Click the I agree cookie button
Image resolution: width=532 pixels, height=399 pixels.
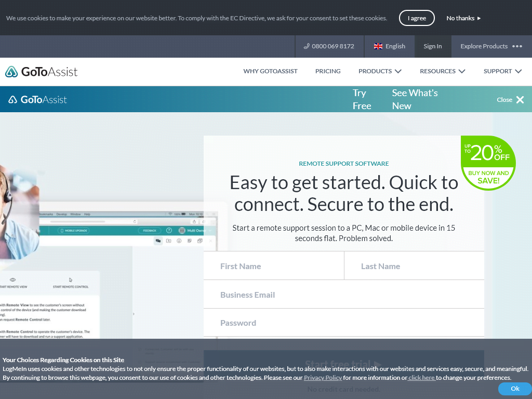click(417, 18)
